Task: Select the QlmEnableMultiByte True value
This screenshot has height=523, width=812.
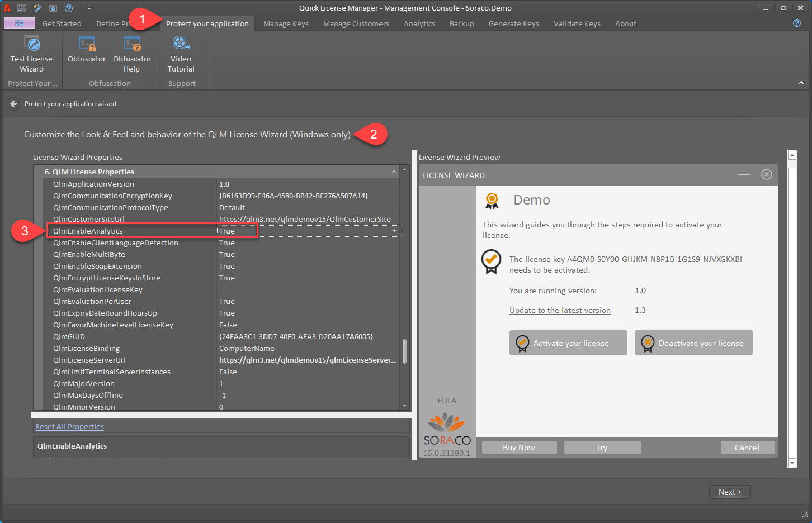Action: point(227,254)
